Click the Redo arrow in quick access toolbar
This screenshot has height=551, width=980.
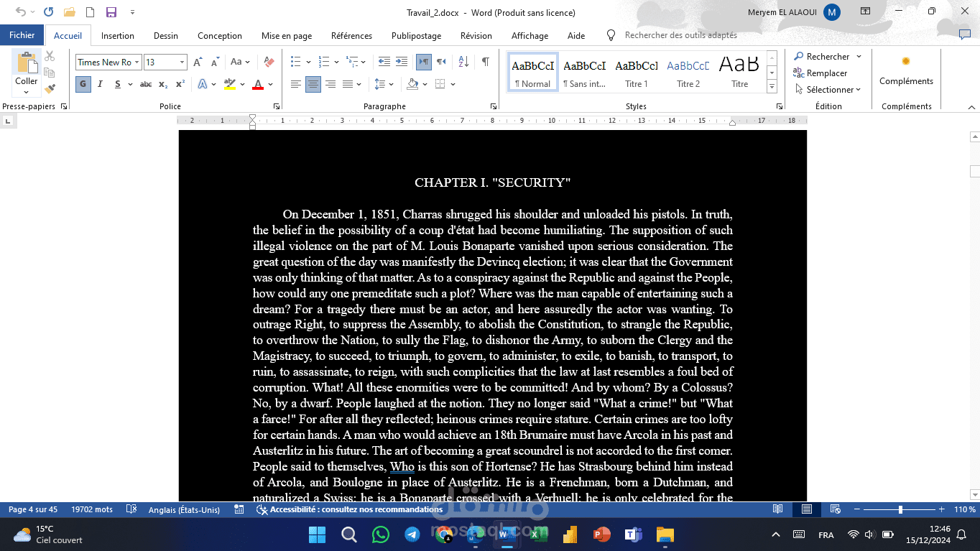[48, 12]
